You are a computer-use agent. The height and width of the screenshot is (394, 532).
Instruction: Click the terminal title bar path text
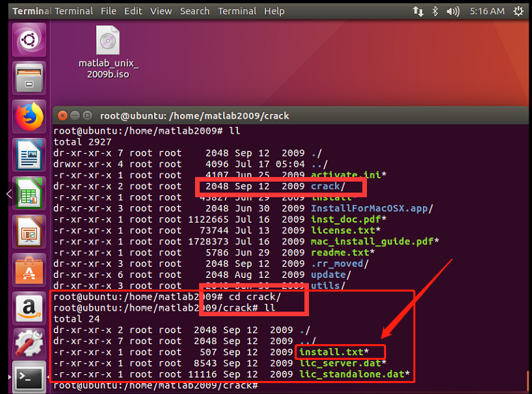(195, 116)
